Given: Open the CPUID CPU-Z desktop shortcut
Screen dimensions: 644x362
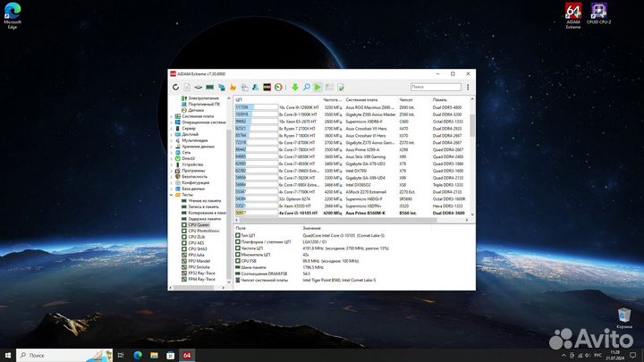Looking at the screenshot, I should coord(598,13).
